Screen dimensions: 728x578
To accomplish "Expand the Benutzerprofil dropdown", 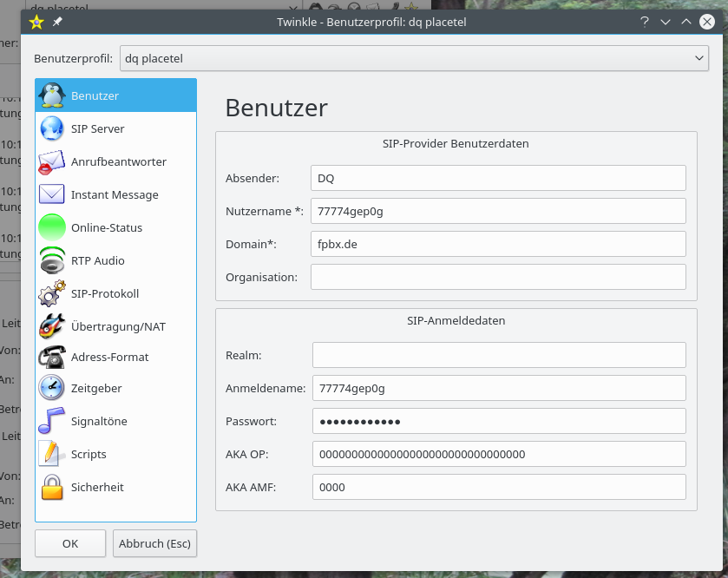I will click(x=414, y=58).
